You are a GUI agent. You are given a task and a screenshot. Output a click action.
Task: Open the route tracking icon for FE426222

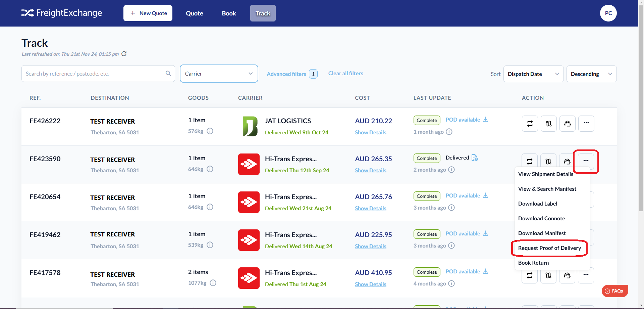click(548, 124)
